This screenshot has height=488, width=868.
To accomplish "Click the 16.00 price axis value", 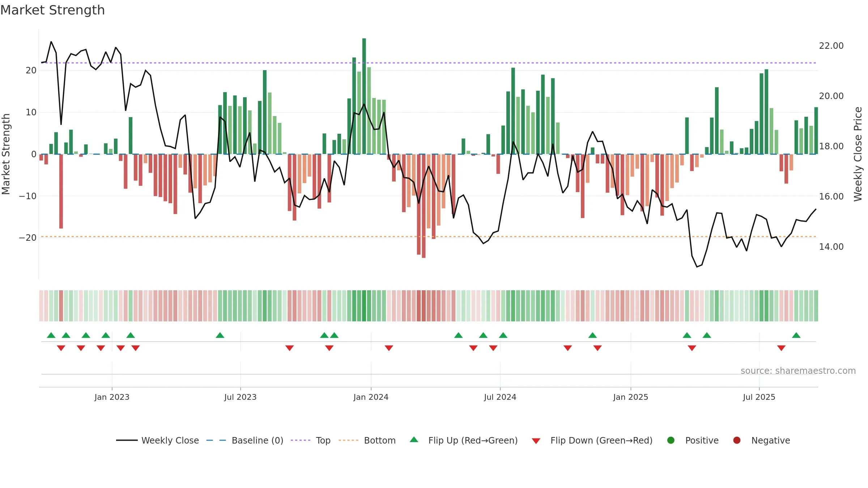I will pyautogui.click(x=831, y=197).
